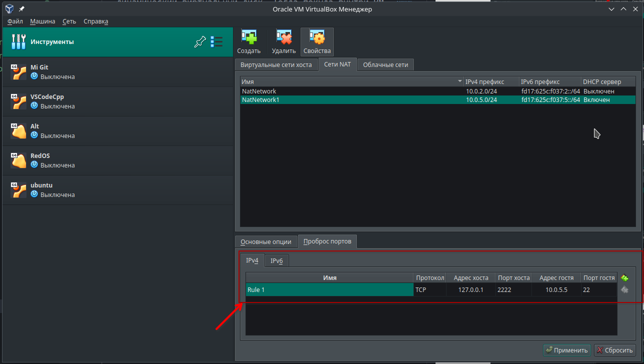Image resolution: width=644 pixels, height=364 pixels.
Task: Click the remove port forwarding rule icon
Action: click(x=624, y=289)
